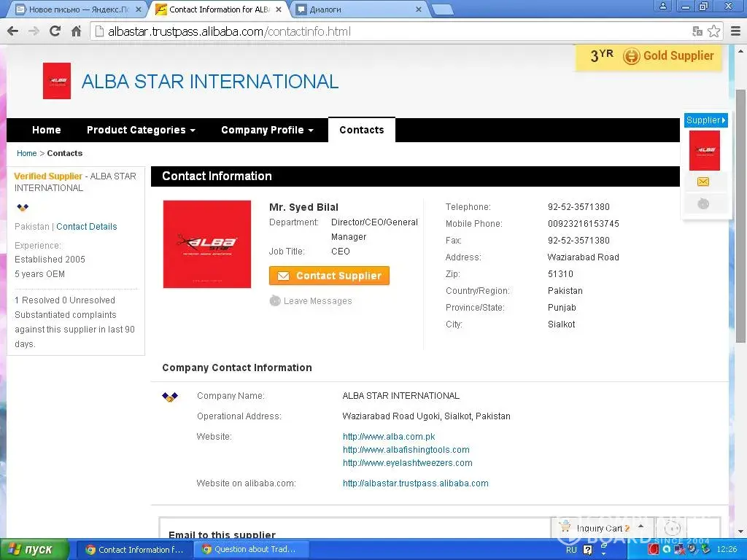
Task: Open a new browser tab
Action: pos(441,9)
